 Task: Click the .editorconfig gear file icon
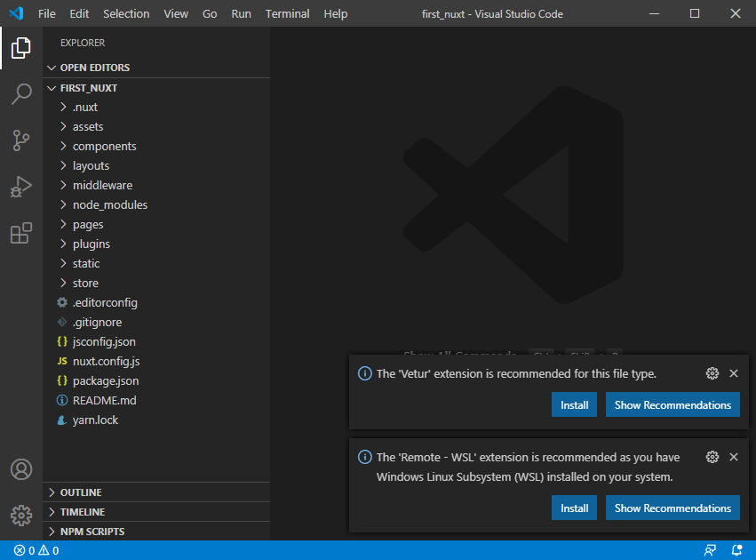[62, 302]
